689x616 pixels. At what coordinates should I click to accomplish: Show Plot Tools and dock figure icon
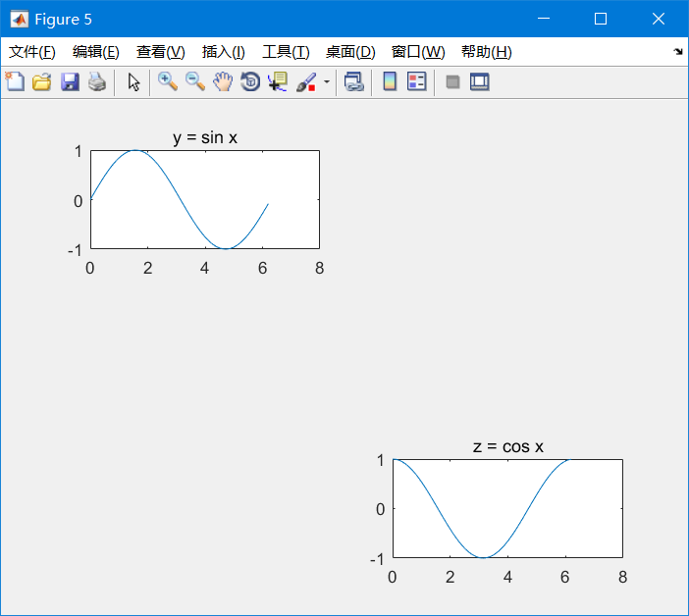[479, 81]
